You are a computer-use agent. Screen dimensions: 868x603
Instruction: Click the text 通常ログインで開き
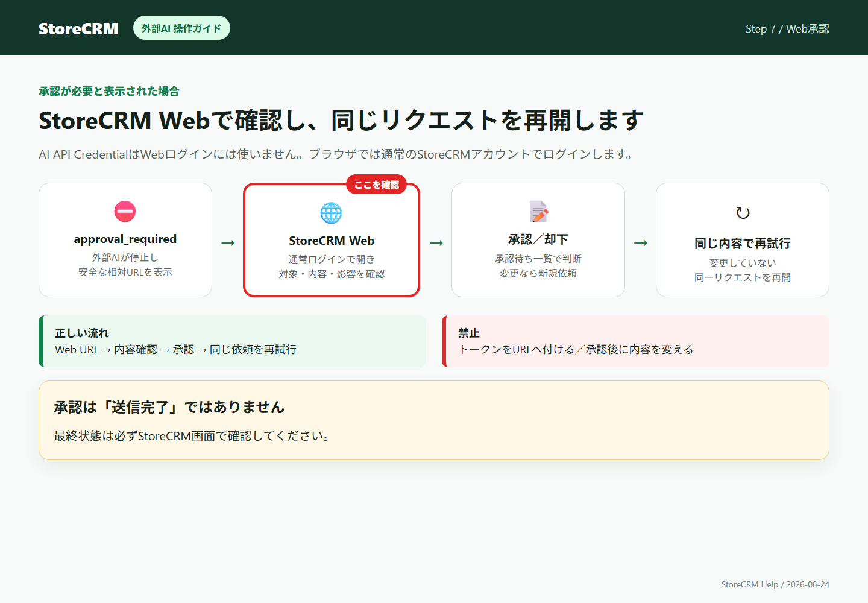pyautogui.click(x=332, y=259)
